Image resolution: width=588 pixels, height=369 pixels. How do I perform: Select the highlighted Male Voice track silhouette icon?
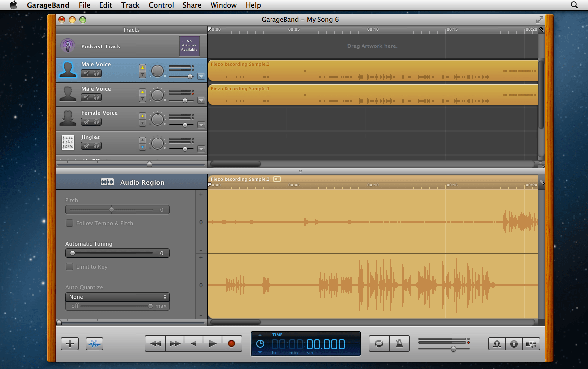coord(68,70)
